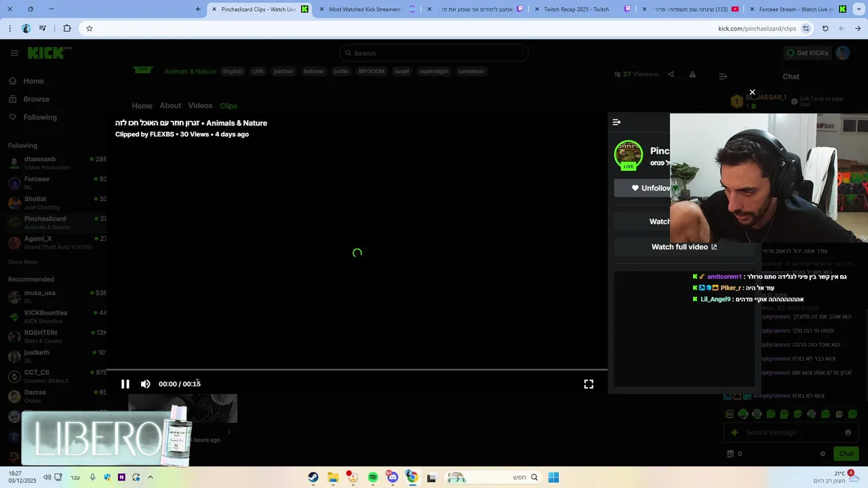The image size is (868, 488).
Task: Collapse the chat panel icon
Action: 723,77
